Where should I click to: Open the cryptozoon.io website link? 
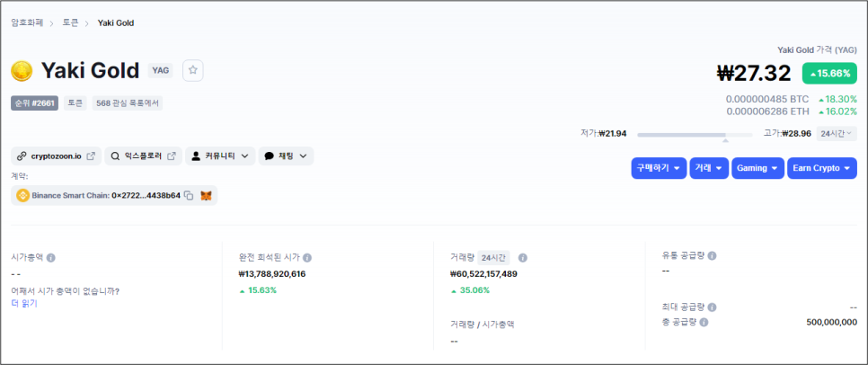(56, 156)
